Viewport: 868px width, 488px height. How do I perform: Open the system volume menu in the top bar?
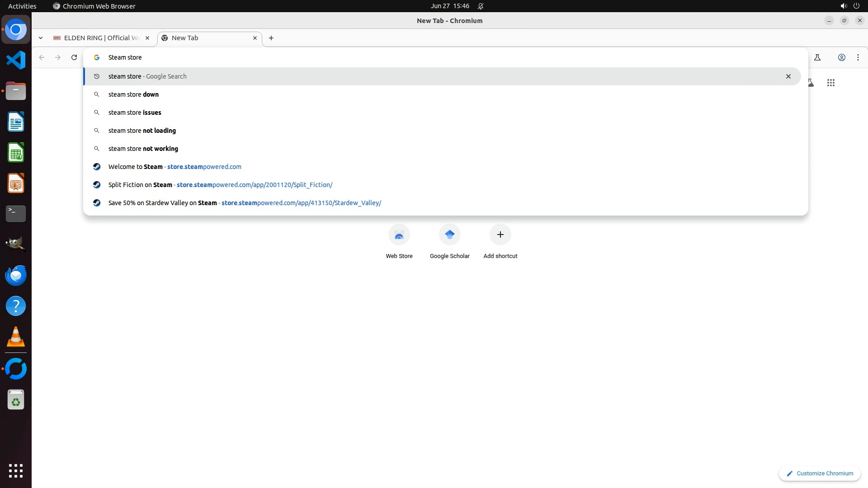[843, 6]
